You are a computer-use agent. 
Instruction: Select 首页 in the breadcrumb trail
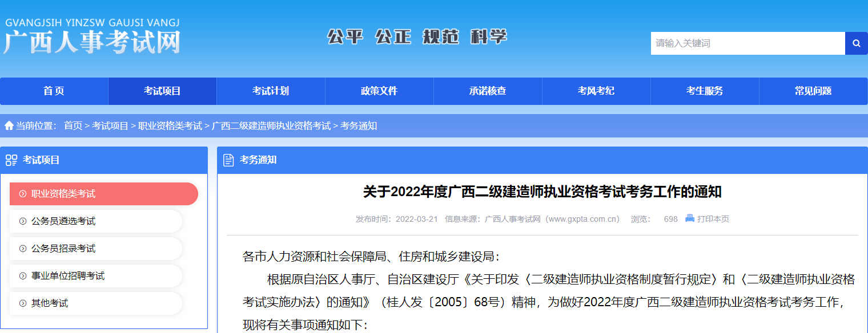[73, 126]
